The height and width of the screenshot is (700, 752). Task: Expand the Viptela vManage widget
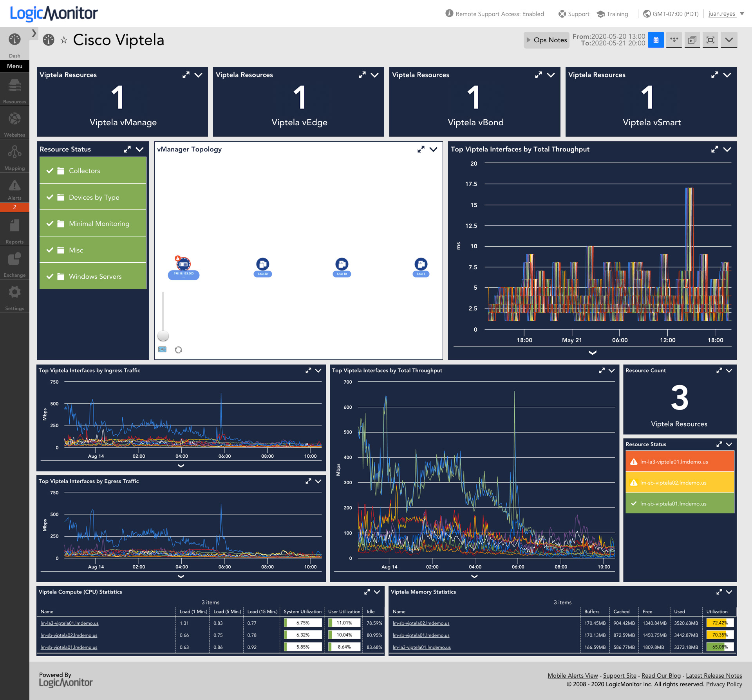tap(186, 75)
